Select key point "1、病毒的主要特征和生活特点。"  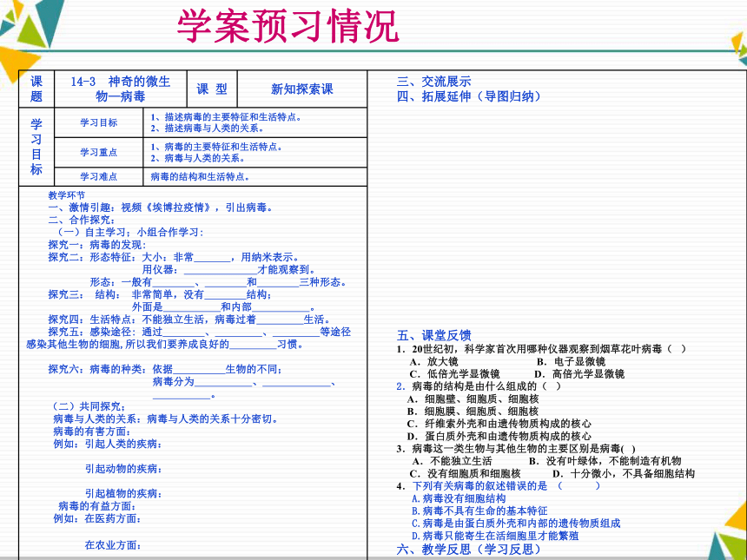click(217, 147)
